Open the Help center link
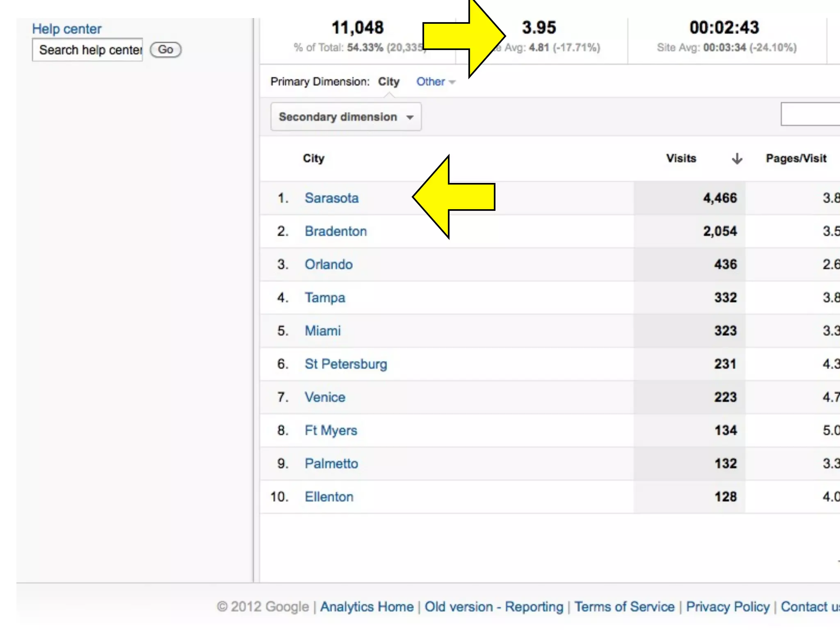The height and width of the screenshot is (630, 840). coord(66,29)
